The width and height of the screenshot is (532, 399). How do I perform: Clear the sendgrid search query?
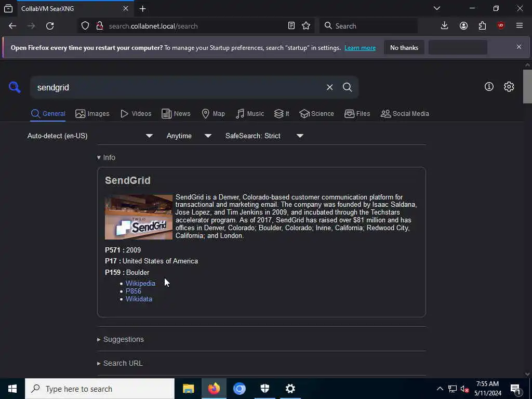pos(329,87)
